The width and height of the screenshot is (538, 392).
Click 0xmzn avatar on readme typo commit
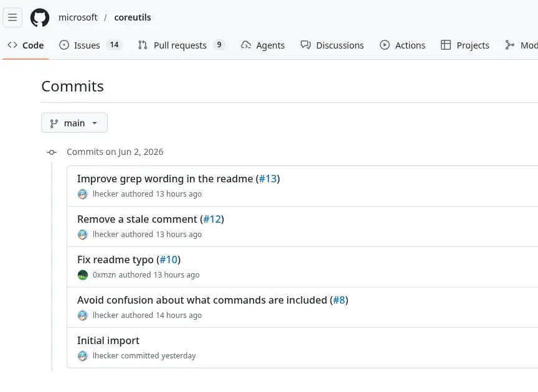point(83,275)
